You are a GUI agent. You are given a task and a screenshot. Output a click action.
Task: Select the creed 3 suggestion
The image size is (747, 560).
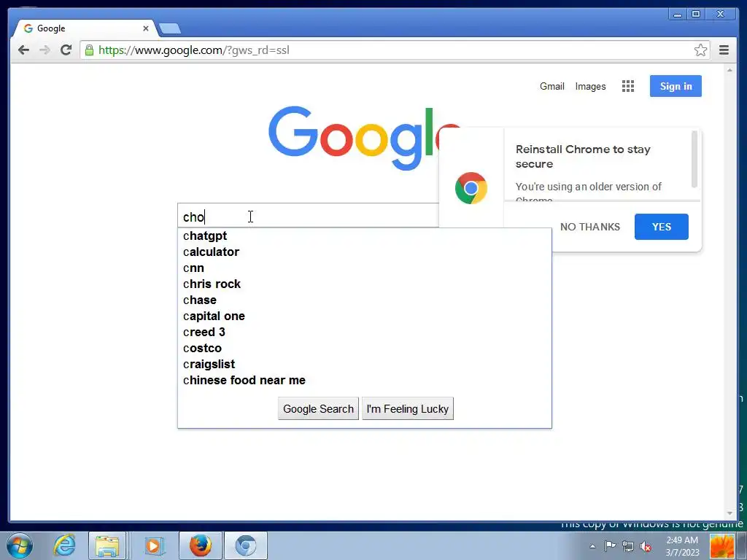[365, 332]
